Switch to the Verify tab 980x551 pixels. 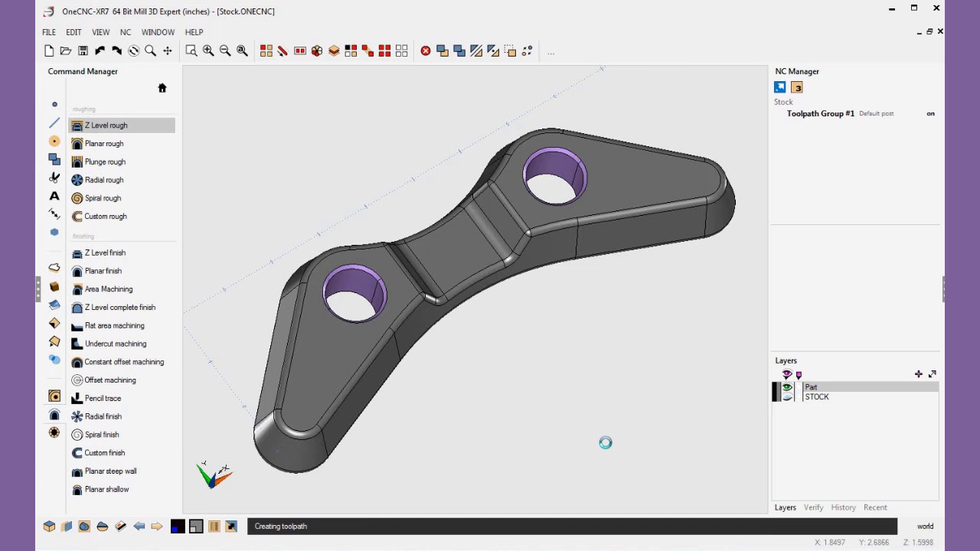tap(813, 507)
